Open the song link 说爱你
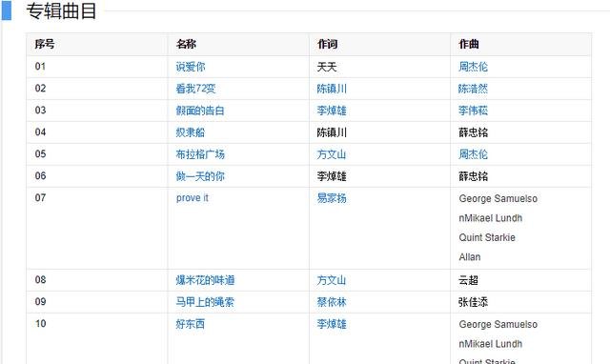Image resolution: width=610 pixels, height=364 pixels. [x=191, y=67]
